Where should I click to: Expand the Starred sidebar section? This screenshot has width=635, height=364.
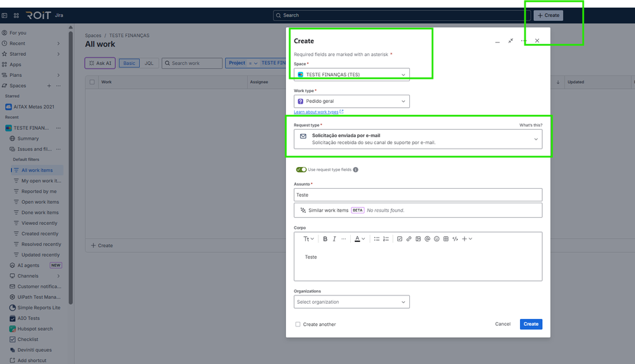tap(58, 54)
